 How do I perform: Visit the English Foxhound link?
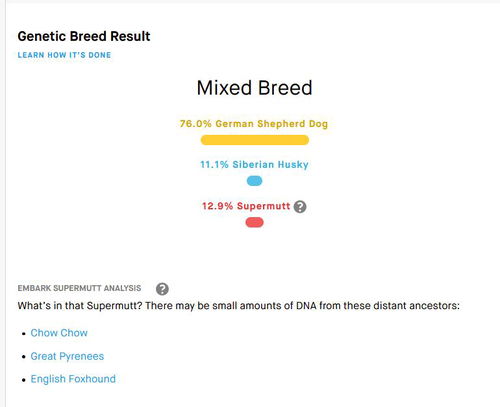pyautogui.click(x=73, y=379)
